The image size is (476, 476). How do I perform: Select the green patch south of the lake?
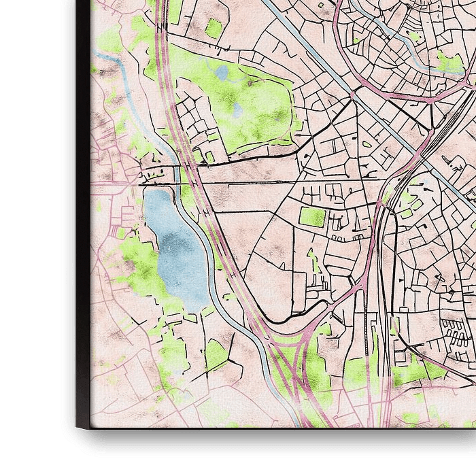tap(173, 354)
